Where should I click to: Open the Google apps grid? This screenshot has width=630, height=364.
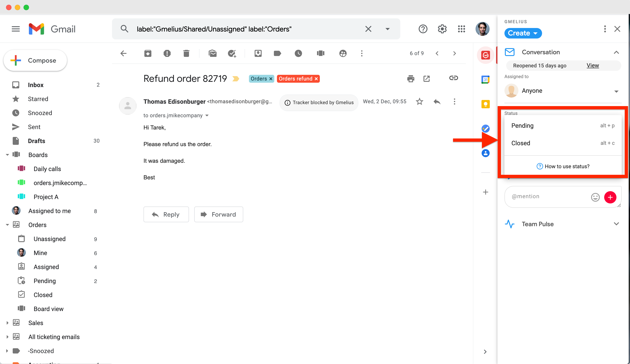tap(461, 29)
